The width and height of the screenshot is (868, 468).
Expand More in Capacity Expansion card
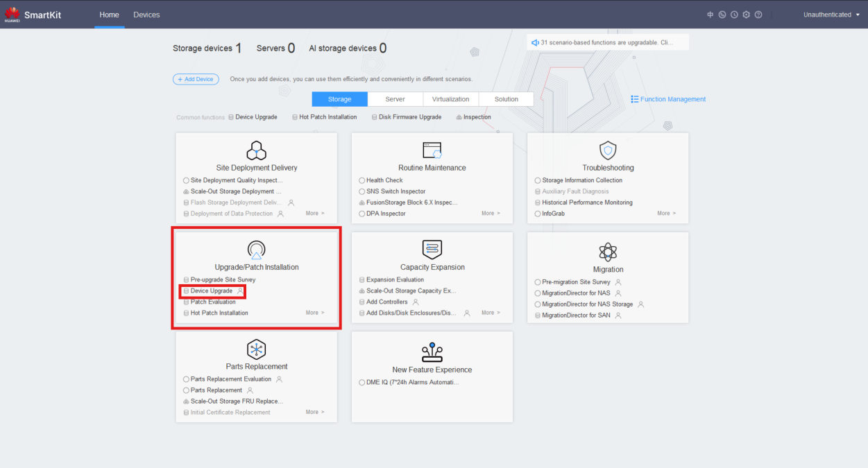pyautogui.click(x=491, y=313)
